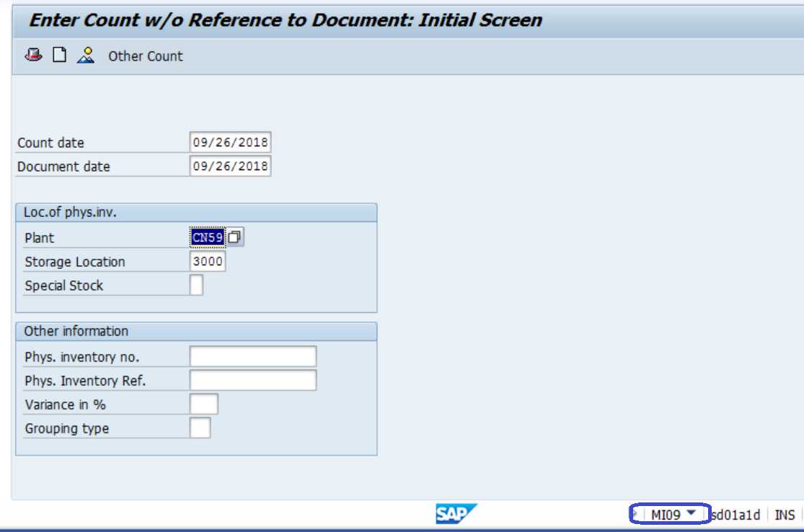Image resolution: width=804 pixels, height=532 pixels.
Task: Click the person Header icon in toolbar
Action: click(x=86, y=55)
